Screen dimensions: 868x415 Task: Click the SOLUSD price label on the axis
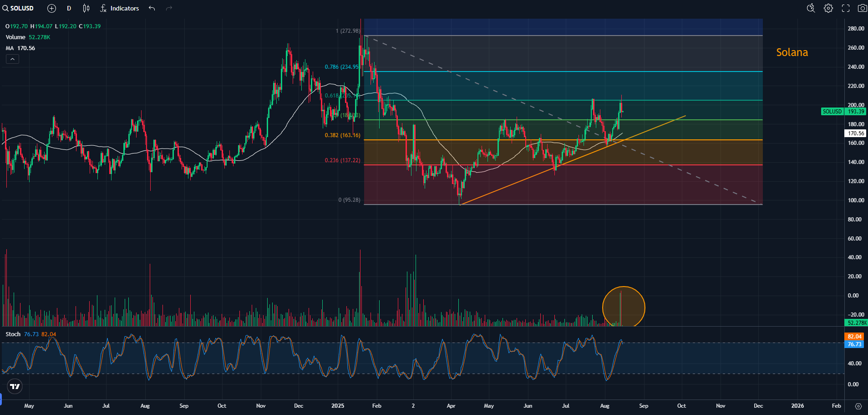832,112
